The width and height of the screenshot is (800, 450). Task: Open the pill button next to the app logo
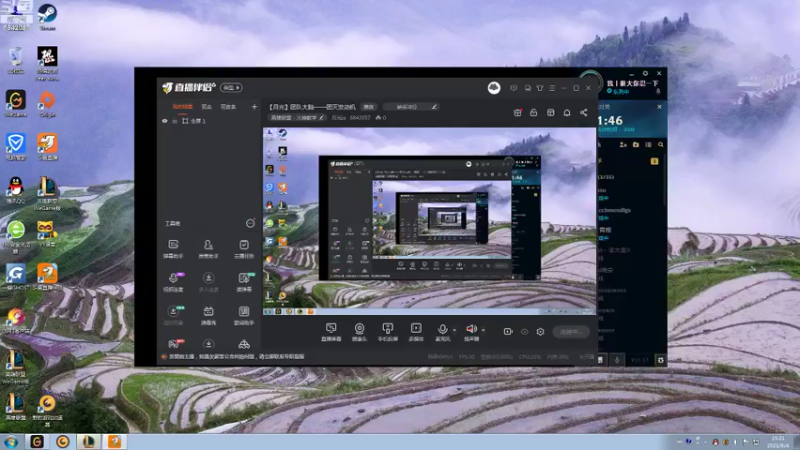tap(231, 88)
